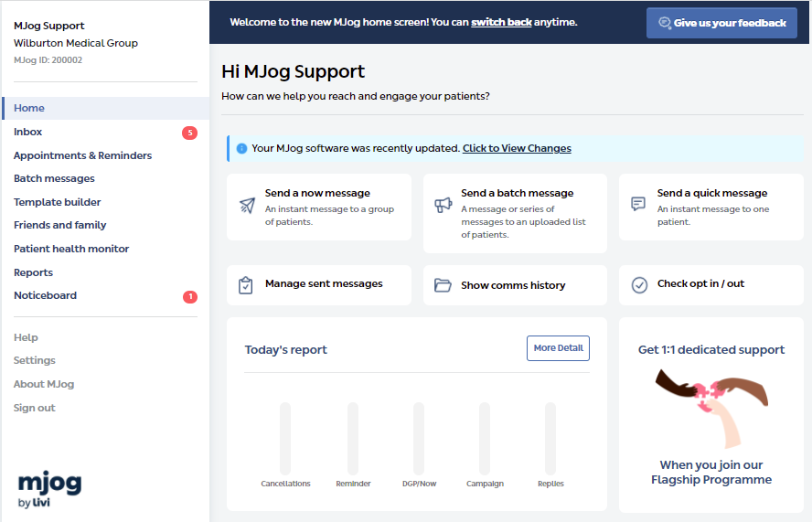Click the switch back link
812x522 pixels.
coord(501,22)
